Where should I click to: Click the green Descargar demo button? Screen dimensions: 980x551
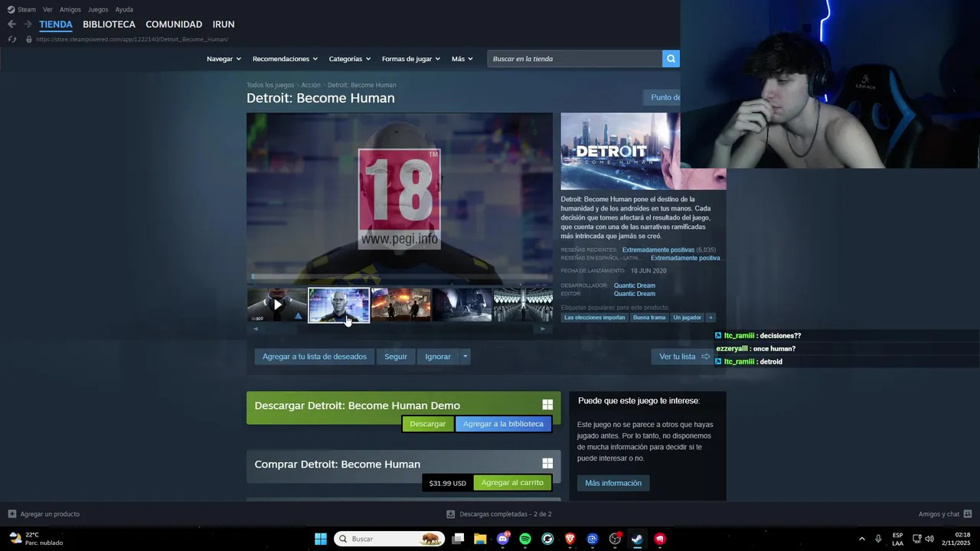pyautogui.click(x=428, y=424)
